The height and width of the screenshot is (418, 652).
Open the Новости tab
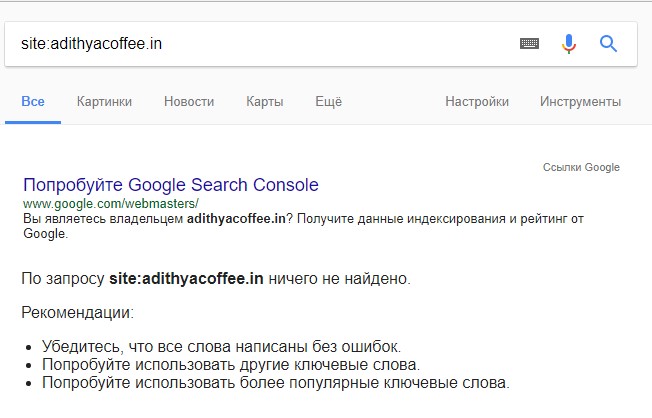(x=189, y=102)
